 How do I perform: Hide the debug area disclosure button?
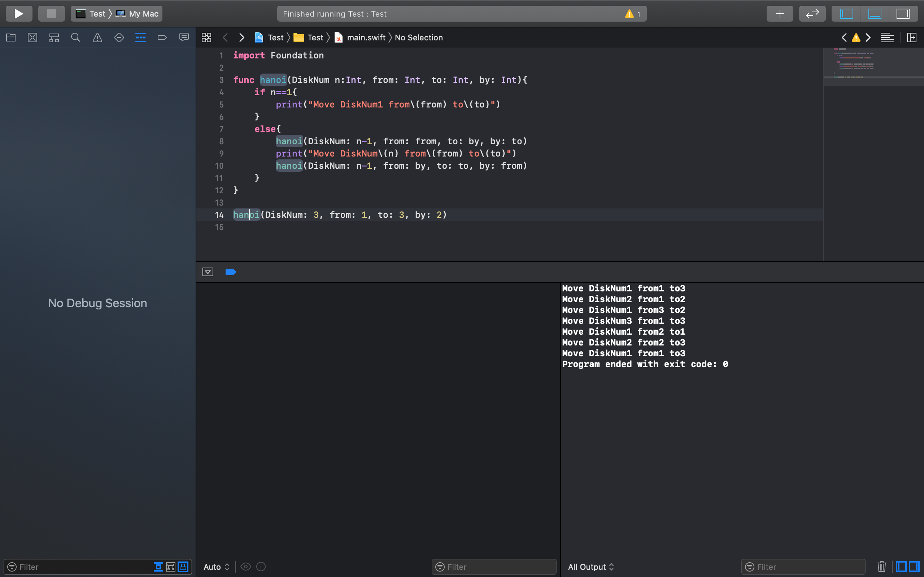(x=208, y=272)
